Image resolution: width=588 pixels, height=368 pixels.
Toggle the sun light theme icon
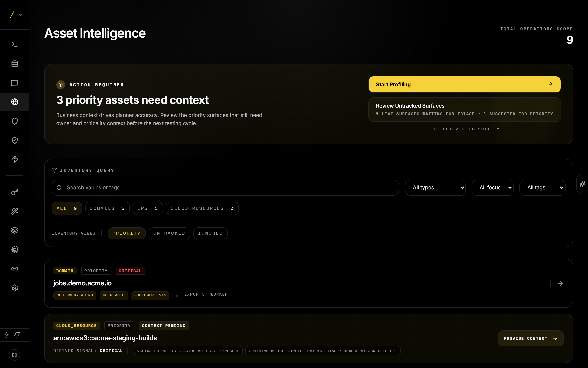(7, 335)
